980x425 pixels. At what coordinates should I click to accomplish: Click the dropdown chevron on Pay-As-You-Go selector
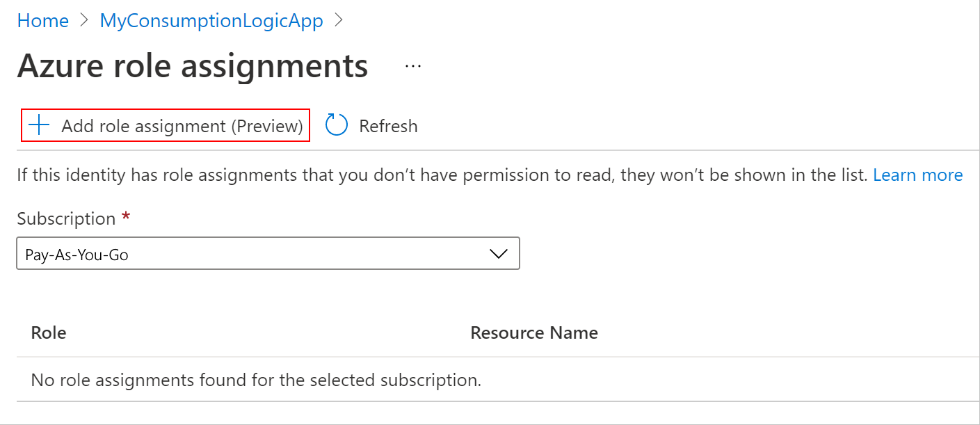pyautogui.click(x=498, y=253)
